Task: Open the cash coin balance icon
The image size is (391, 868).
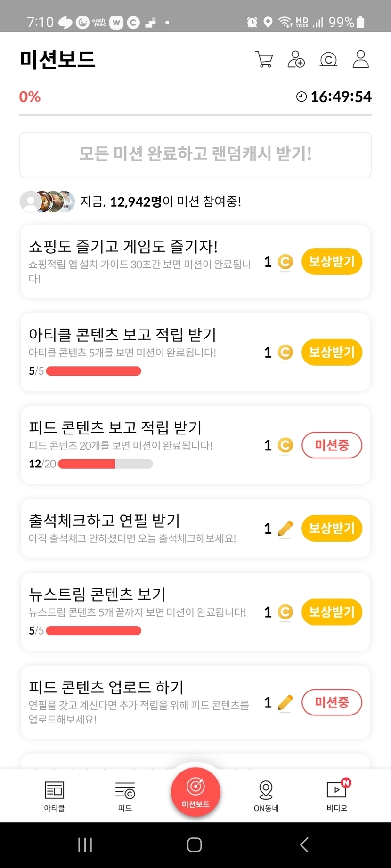Action: (328, 59)
